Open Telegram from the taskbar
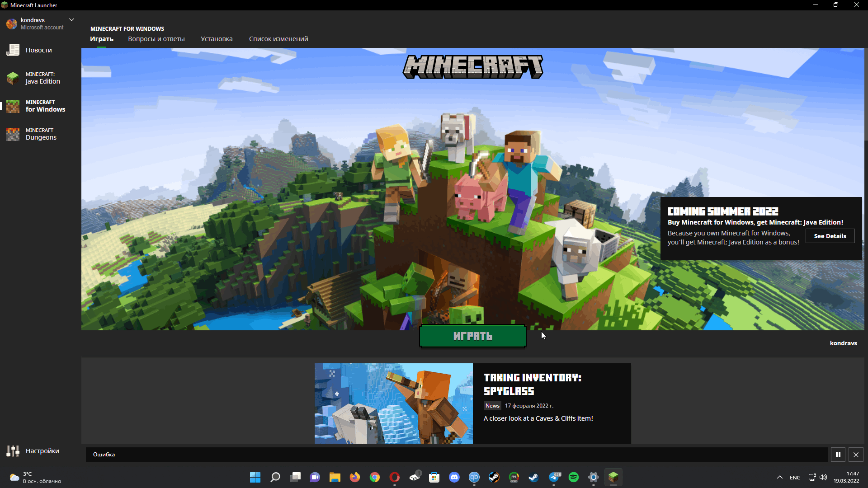This screenshot has width=868, height=488. pos(554,477)
